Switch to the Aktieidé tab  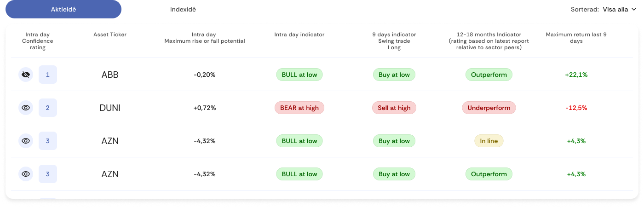point(63,9)
